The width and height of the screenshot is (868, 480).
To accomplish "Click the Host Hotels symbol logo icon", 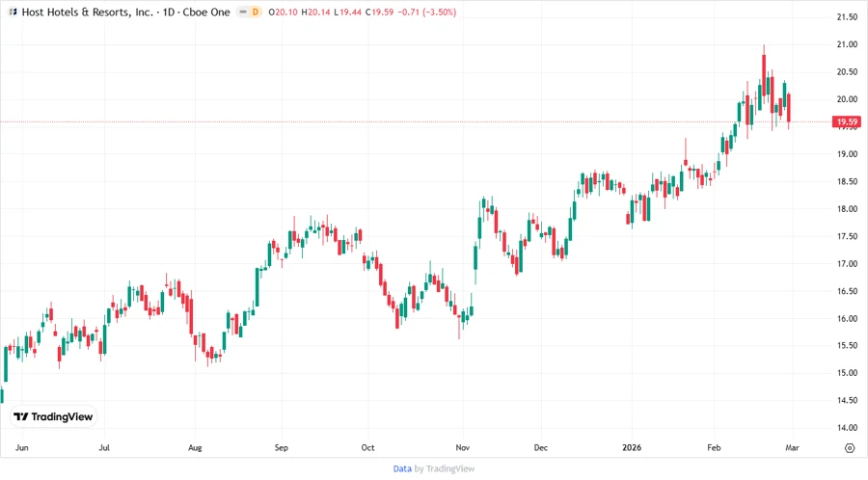I will click(x=13, y=12).
